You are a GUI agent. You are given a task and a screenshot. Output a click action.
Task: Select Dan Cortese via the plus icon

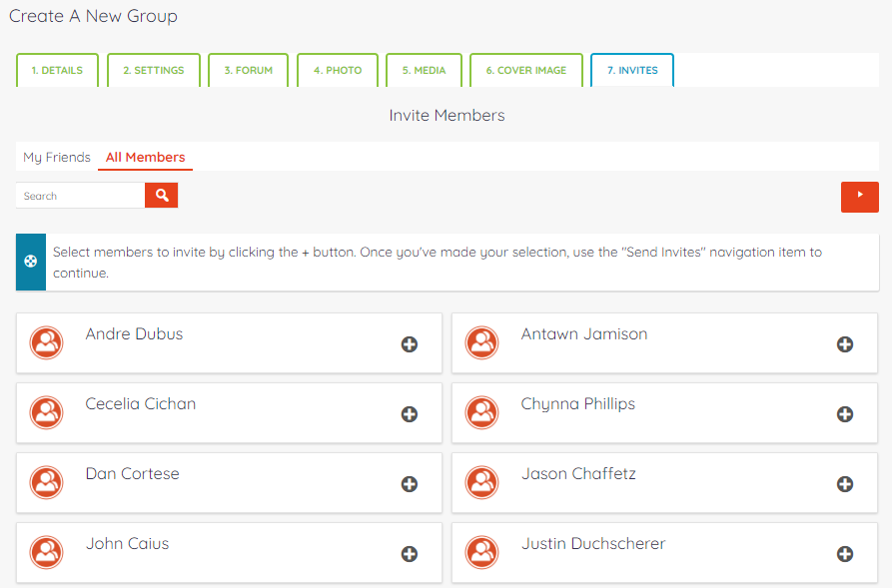[x=410, y=484]
